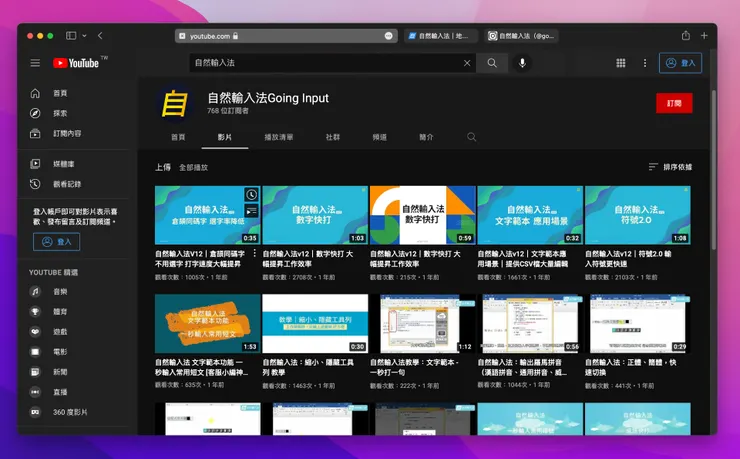
Task: Switch to the 播放清單 tab
Action: (x=278, y=137)
